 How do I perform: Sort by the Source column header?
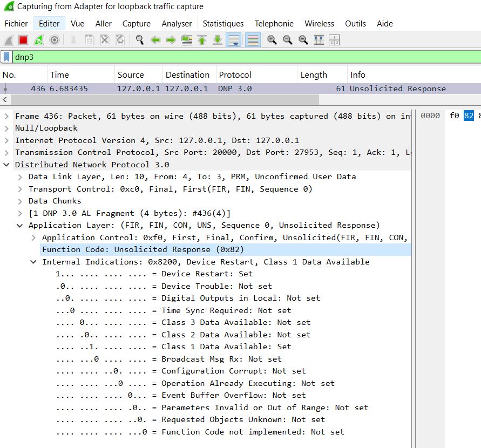(x=139, y=75)
